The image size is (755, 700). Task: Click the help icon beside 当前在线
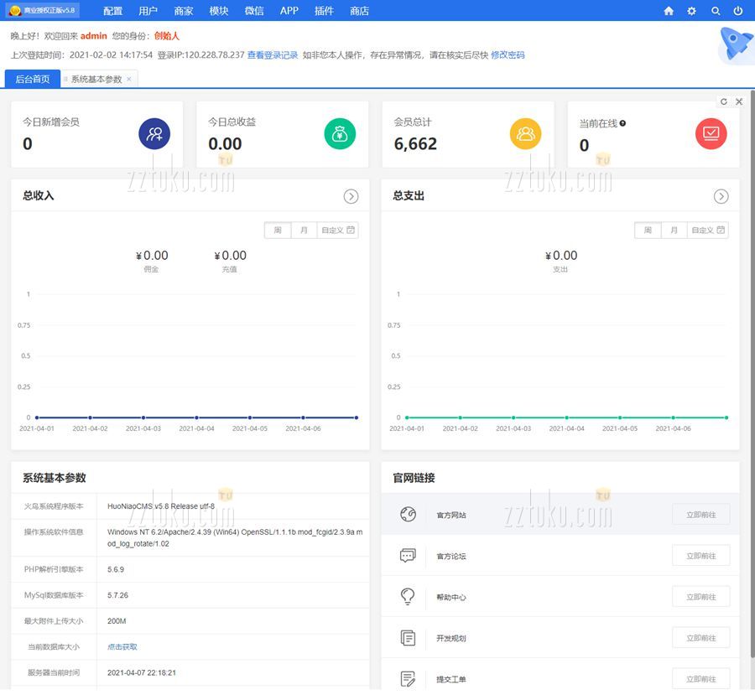622,123
